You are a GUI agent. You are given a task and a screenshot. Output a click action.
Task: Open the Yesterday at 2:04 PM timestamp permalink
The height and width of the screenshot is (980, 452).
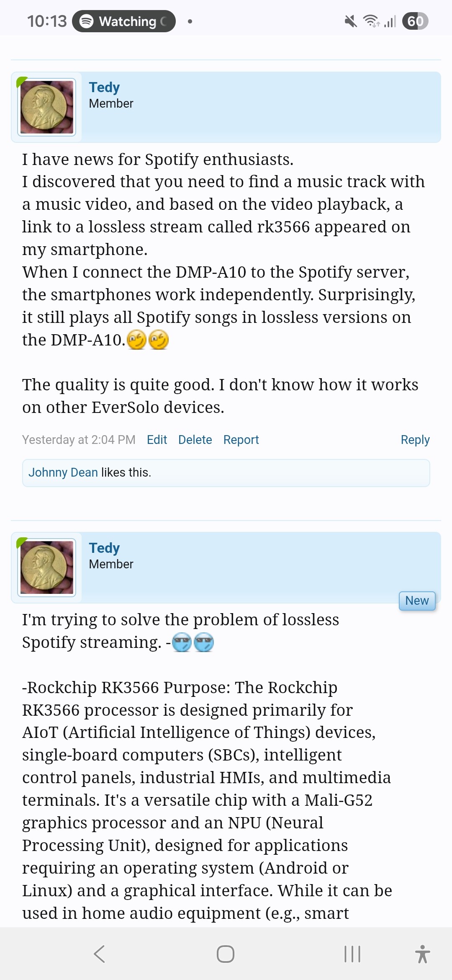click(79, 440)
